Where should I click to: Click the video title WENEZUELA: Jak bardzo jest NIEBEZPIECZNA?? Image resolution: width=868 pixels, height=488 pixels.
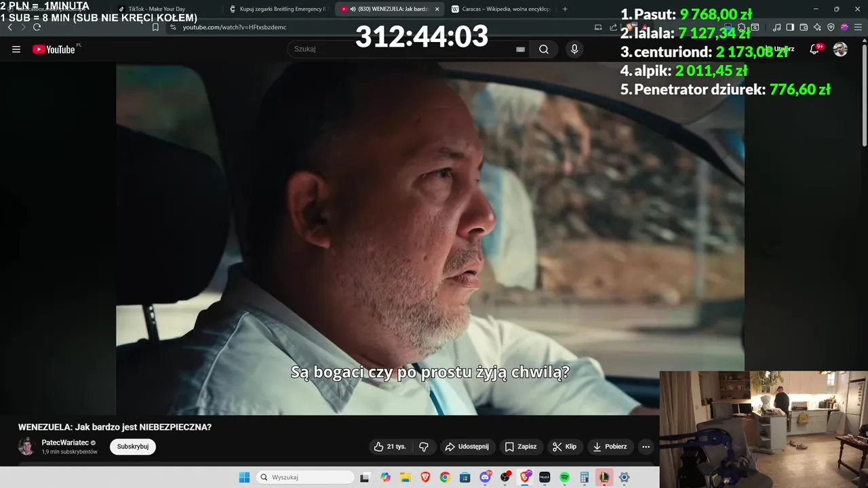(x=115, y=427)
